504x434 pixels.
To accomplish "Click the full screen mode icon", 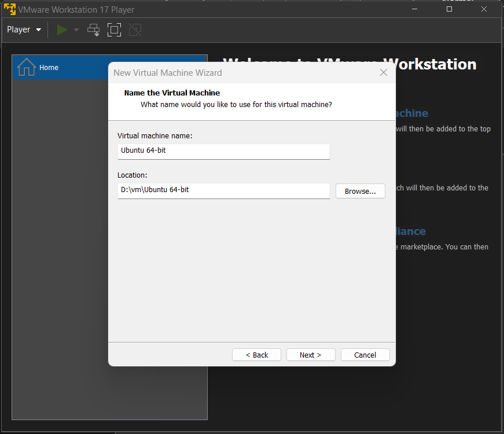I will click(114, 30).
